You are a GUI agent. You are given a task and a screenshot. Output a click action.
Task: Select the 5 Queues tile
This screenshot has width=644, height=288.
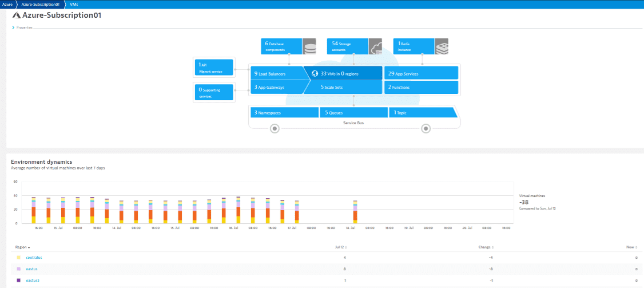pos(353,112)
